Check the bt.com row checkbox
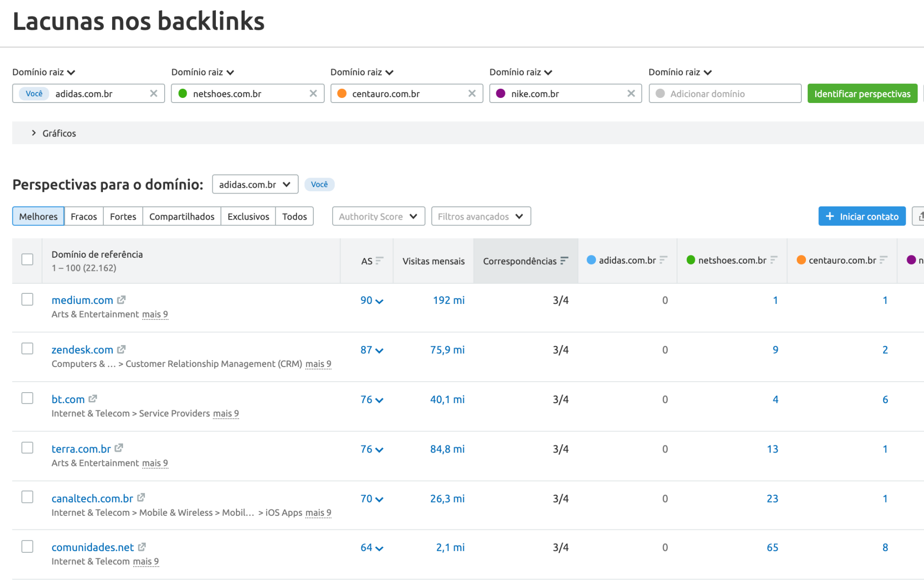This screenshot has height=583, width=924. 27,398
